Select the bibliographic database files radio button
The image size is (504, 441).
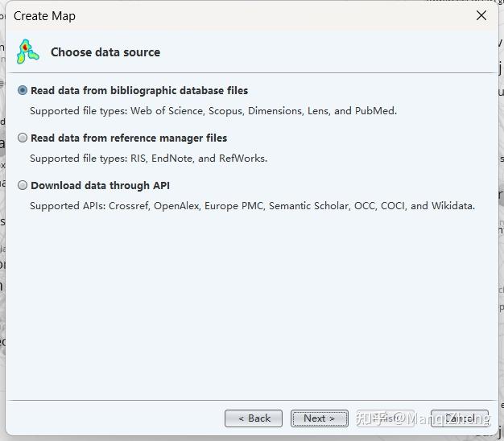[23, 91]
